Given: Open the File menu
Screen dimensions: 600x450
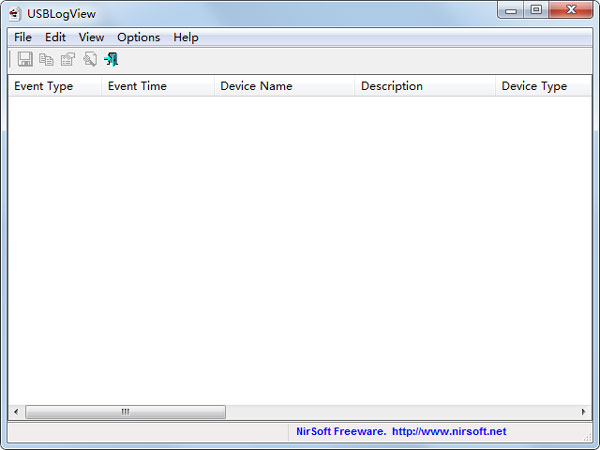Looking at the screenshot, I should click(23, 37).
